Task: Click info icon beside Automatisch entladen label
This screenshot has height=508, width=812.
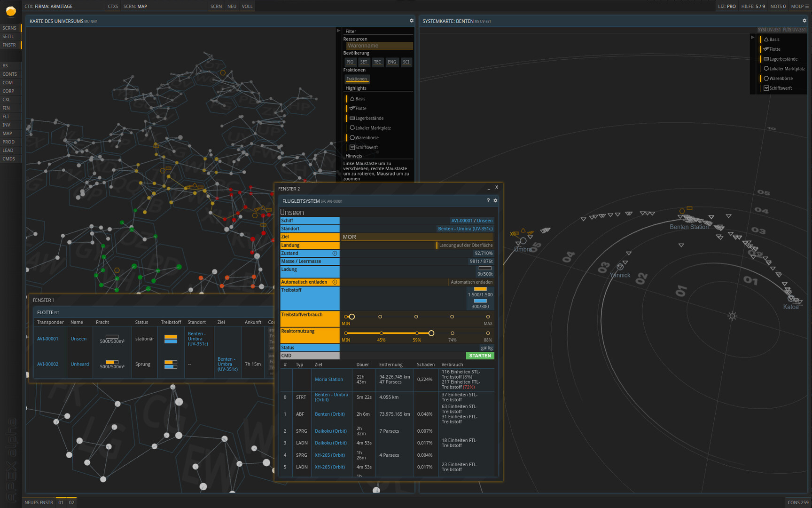Action: point(335,282)
